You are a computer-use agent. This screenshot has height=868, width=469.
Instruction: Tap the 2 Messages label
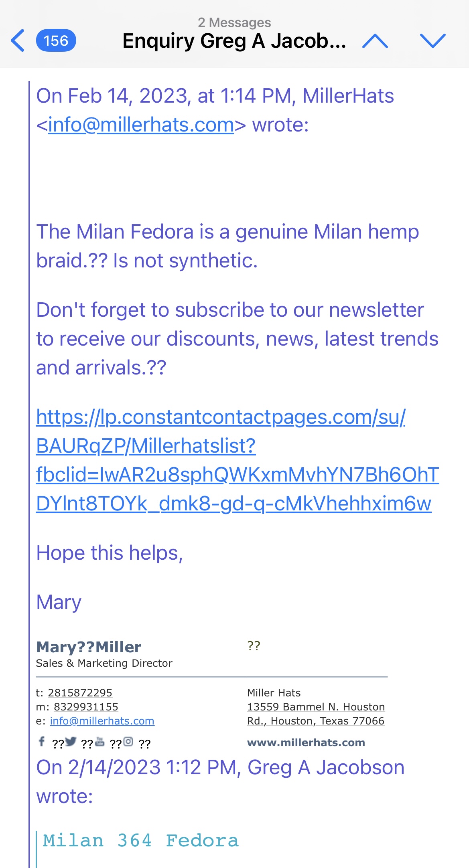tap(234, 22)
